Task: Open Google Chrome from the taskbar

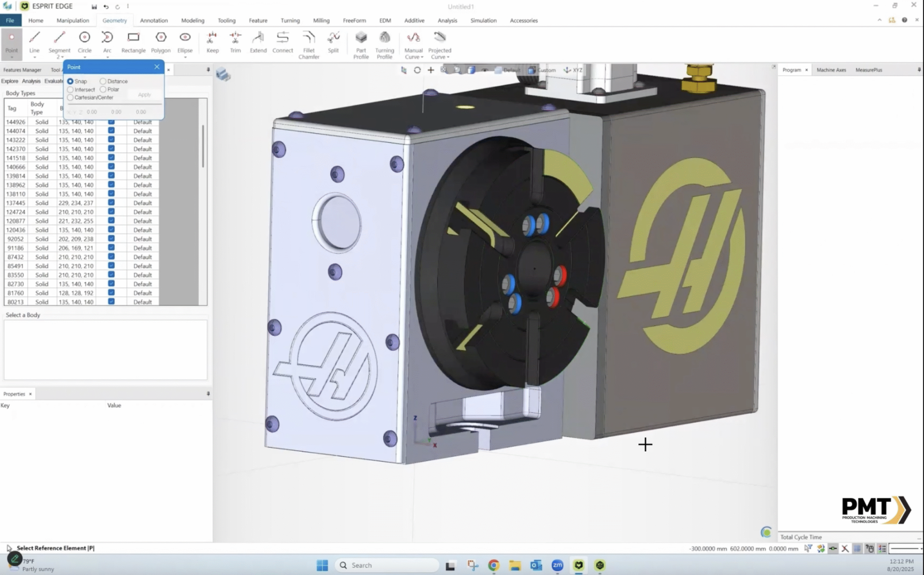Action: tap(493, 565)
